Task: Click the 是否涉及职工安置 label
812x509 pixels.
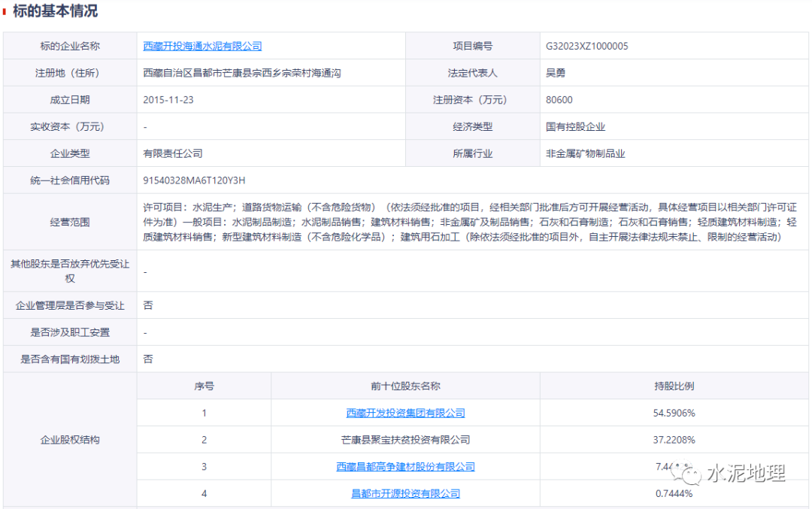Action: [x=70, y=332]
